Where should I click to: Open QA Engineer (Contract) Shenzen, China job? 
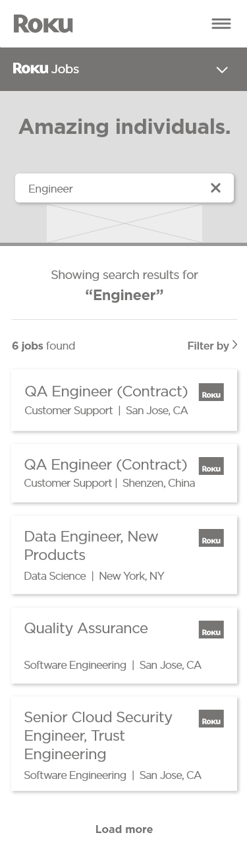point(124,474)
